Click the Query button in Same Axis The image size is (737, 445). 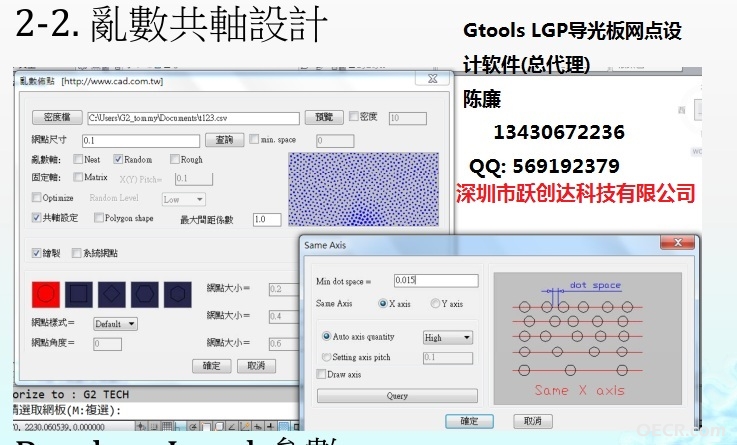[x=397, y=396]
